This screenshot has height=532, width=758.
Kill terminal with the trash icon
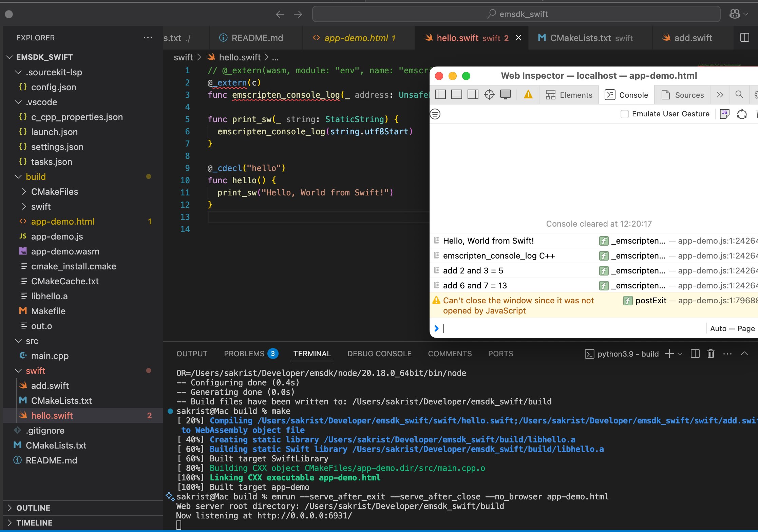(711, 354)
